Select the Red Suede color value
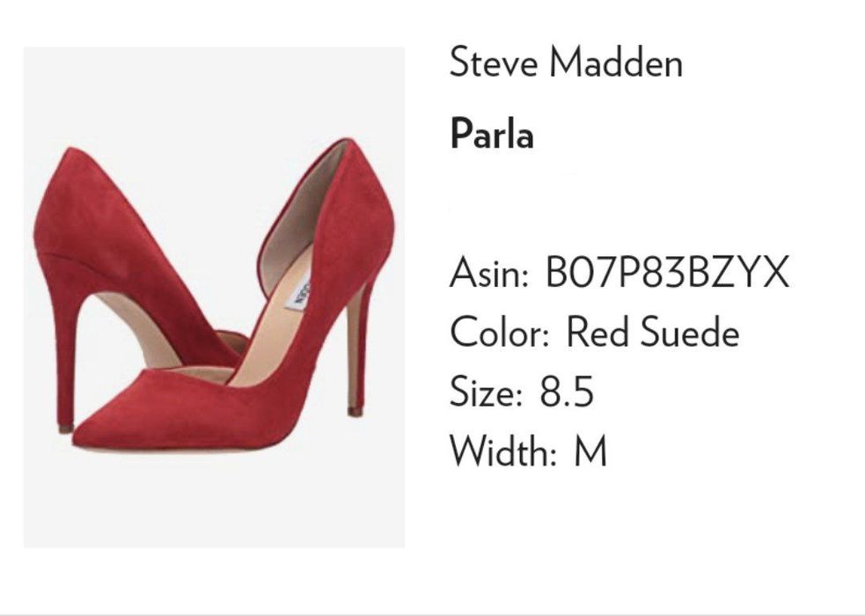The image size is (865, 616). [x=653, y=333]
